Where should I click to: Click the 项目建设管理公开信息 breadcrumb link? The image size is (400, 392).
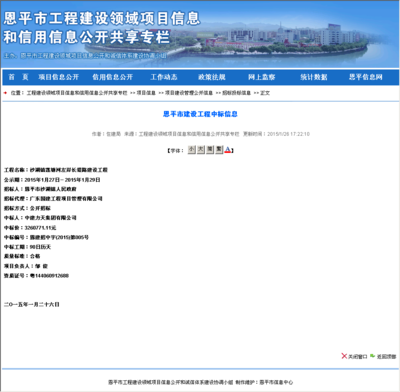click(189, 93)
